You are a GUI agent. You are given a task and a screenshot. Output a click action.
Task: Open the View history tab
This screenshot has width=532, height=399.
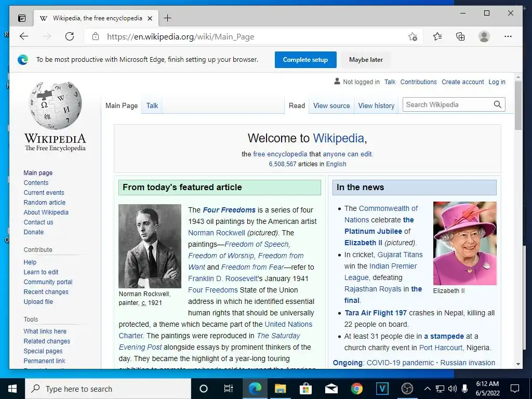point(376,106)
